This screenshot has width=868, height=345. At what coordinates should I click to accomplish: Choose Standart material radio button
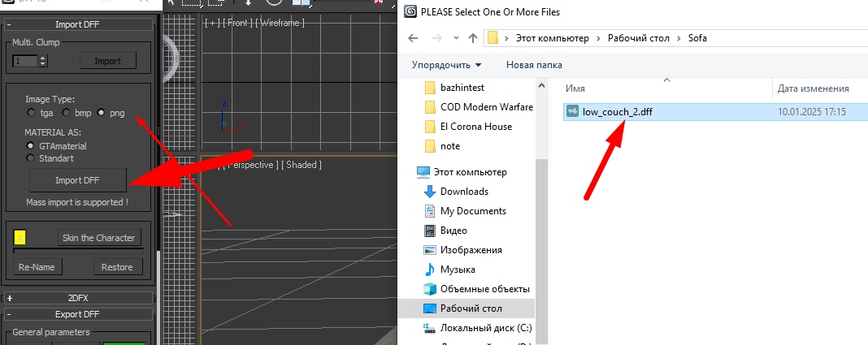click(x=32, y=157)
